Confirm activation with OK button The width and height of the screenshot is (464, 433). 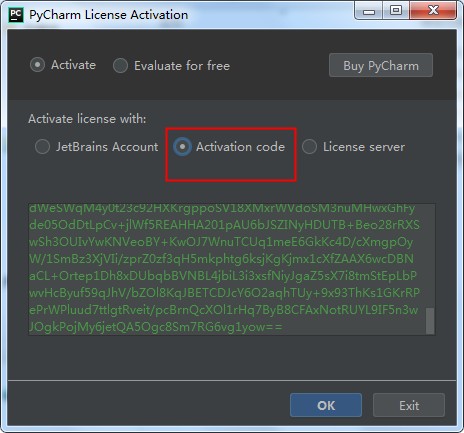(326, 405)
